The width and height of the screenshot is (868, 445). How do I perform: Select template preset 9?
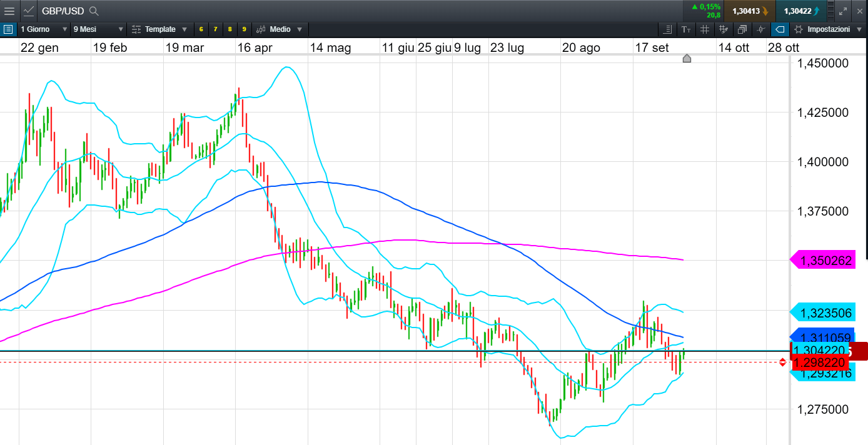[244, 29]
